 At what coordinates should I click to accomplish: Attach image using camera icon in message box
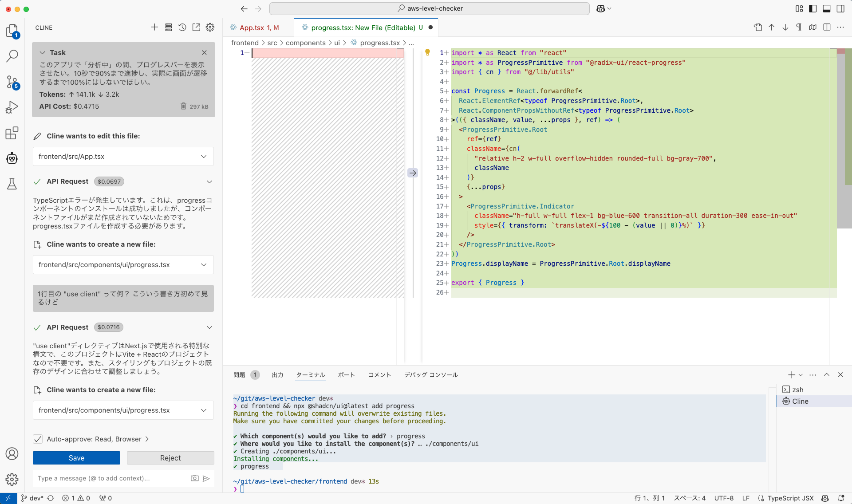(x=194, y=478)
